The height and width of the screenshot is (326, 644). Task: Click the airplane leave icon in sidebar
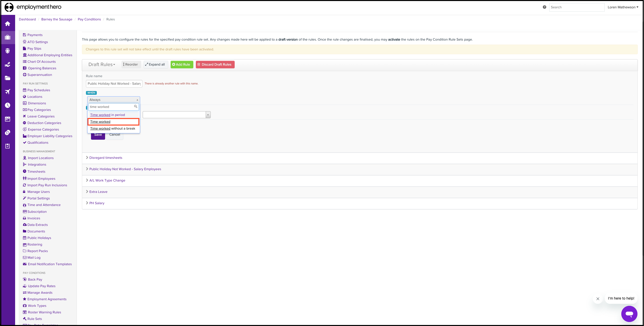(x=8, y=92)
